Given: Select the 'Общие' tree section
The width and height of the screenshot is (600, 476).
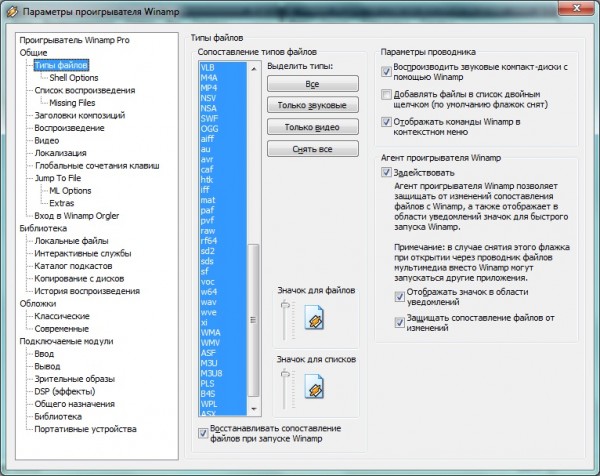Looking at the screenshot, I should coord(33,53).
